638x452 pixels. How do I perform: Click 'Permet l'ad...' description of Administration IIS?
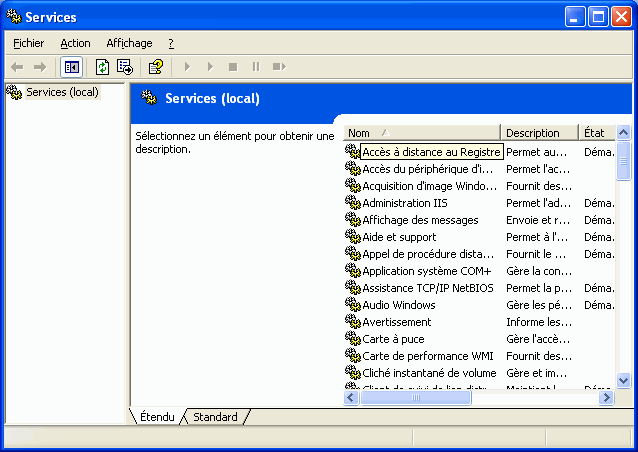tap(538, 203)
